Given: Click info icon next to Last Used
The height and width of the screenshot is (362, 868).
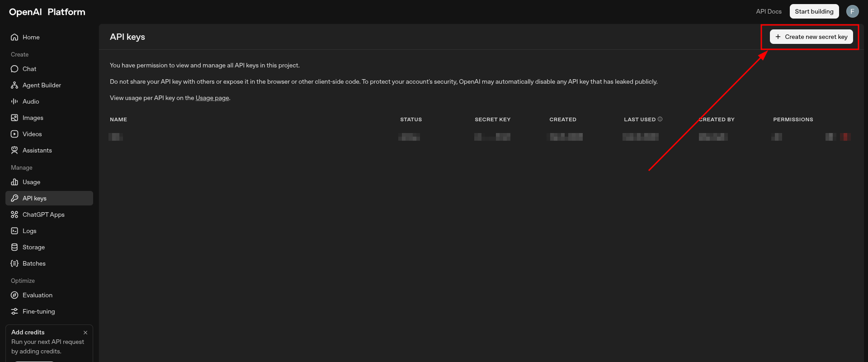Looking at the screenshot, I should [660, 119].
